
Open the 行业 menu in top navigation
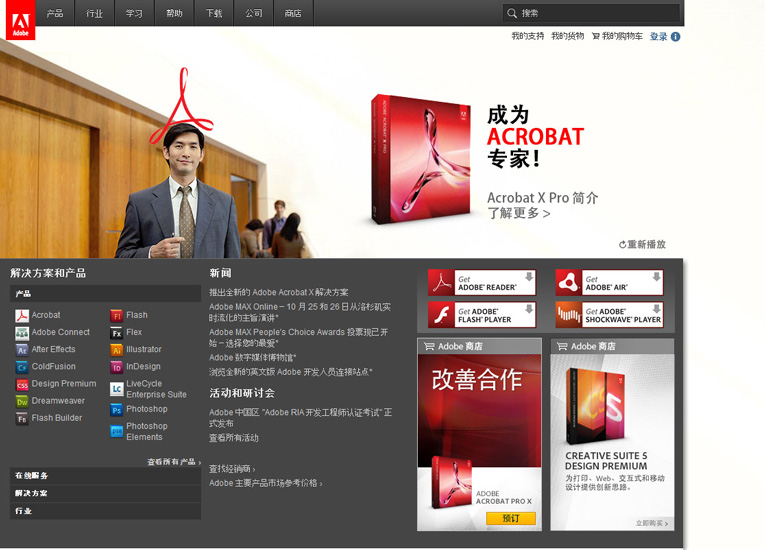pyautogui.click(x=95, y=13)
